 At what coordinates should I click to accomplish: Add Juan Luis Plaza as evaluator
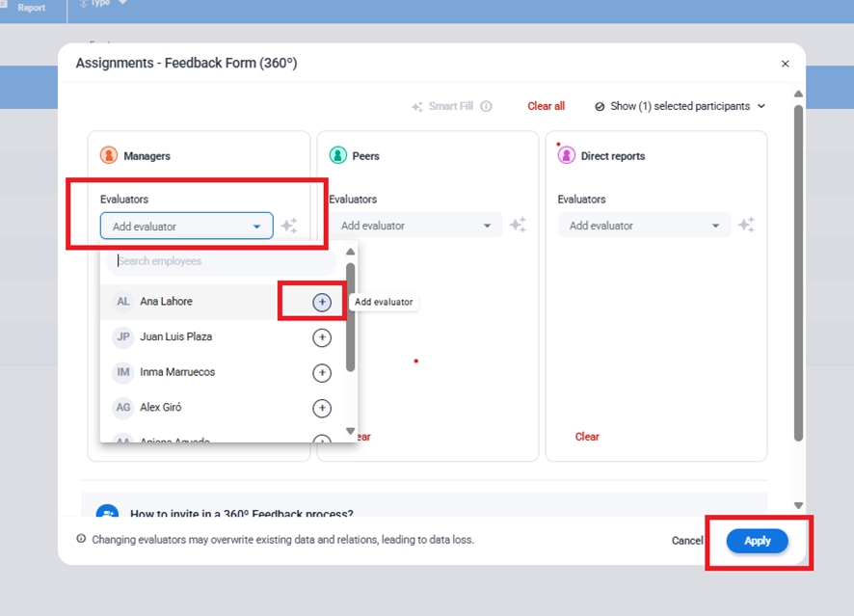point(322,337)
